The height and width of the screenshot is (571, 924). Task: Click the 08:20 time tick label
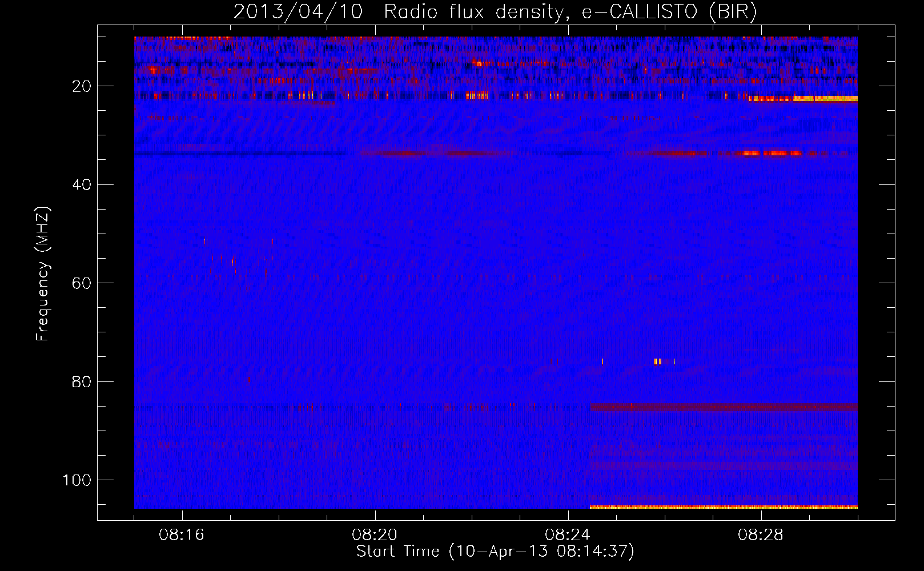(x=375, y=535)
